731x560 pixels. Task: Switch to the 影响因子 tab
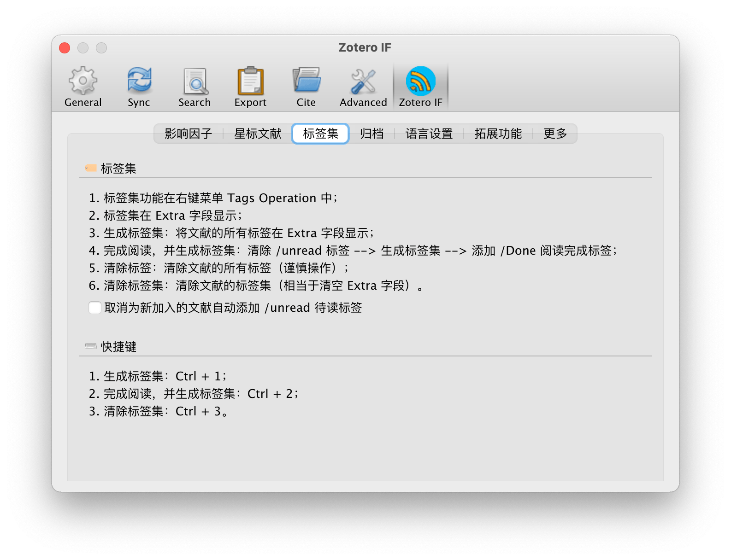point(189,134)
